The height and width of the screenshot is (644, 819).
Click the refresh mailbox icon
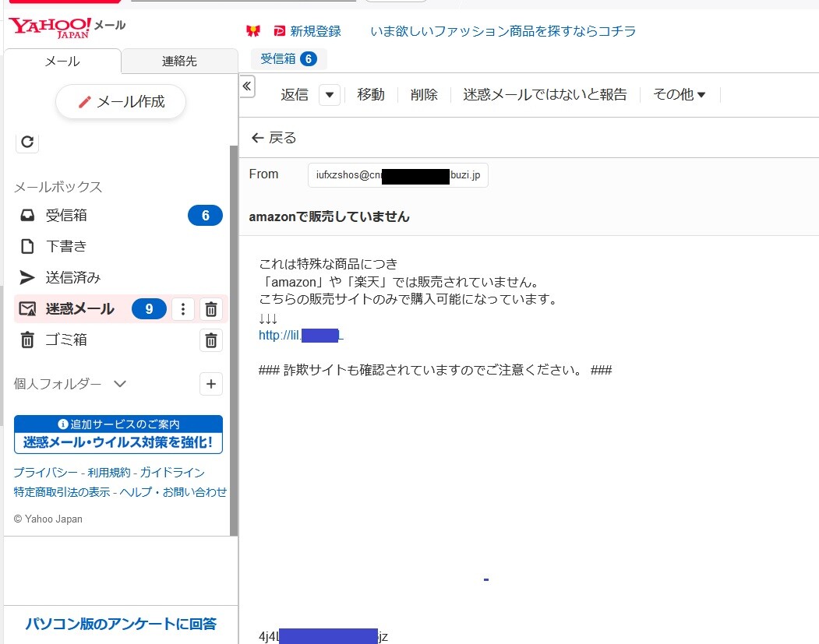click(x=27, y=142)
